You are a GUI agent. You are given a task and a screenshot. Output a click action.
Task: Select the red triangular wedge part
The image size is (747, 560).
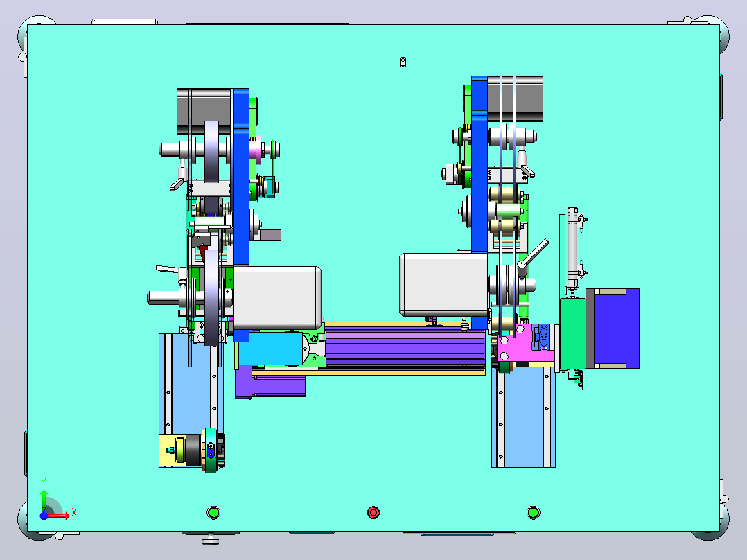tap(202, 254)
